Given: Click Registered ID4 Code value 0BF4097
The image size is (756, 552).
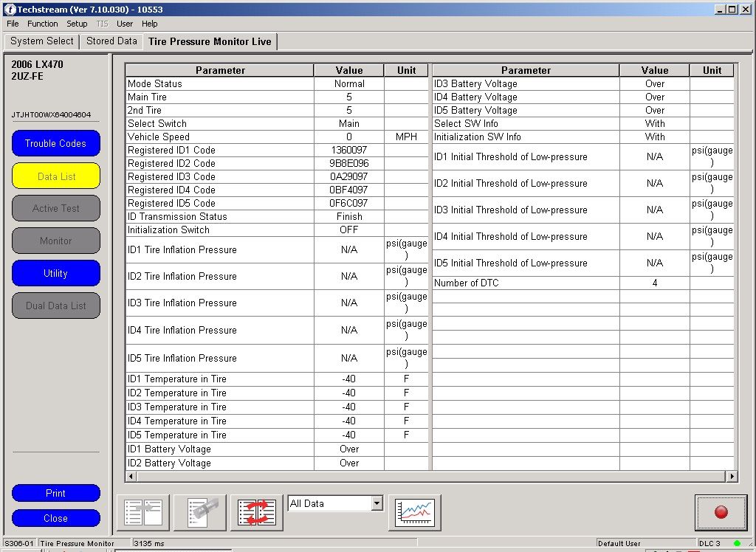Looking at the screenshot, I should (349, 190).
